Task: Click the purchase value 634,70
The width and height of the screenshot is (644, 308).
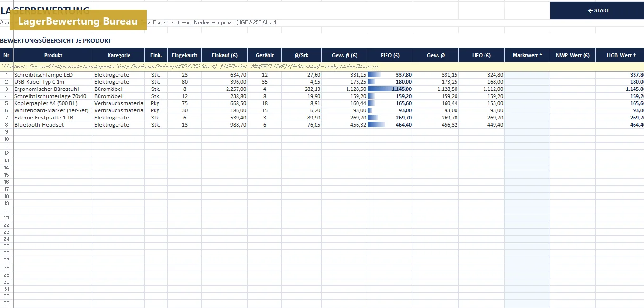Action: tap(225, 75)
